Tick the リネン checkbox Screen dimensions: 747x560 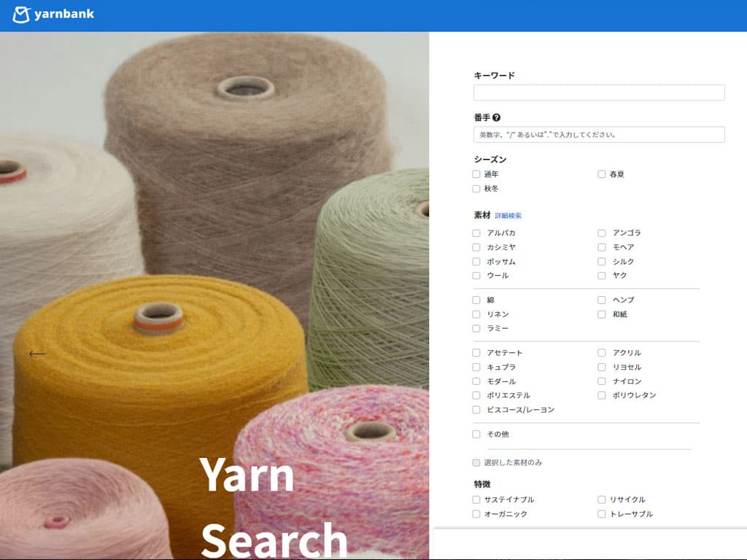tap(476, 314)
